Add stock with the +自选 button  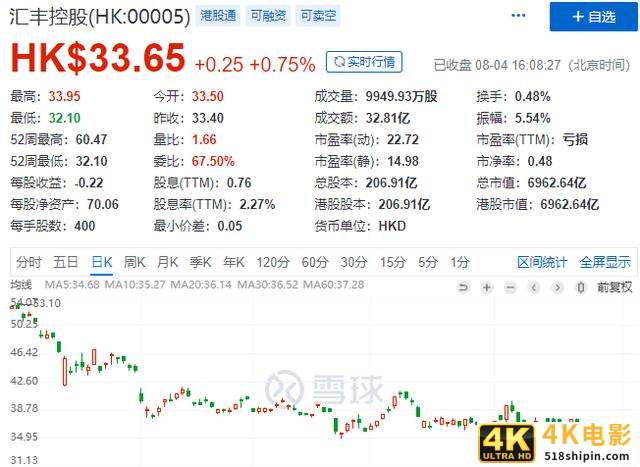click(593, 17)
